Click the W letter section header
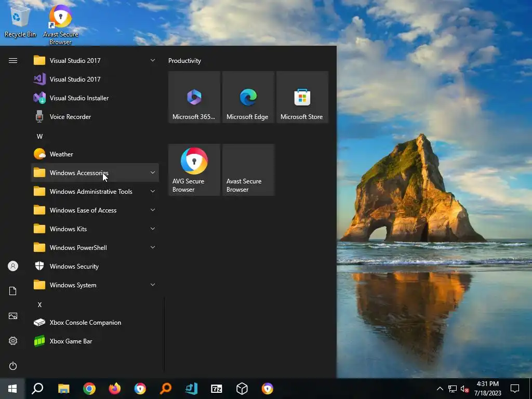 tap(39, 137)
